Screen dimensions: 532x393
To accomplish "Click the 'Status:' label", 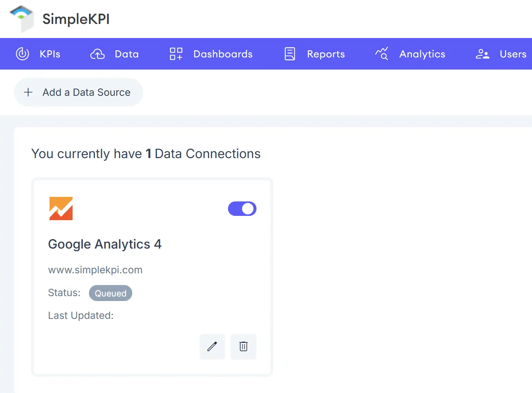I will (64, 293).
